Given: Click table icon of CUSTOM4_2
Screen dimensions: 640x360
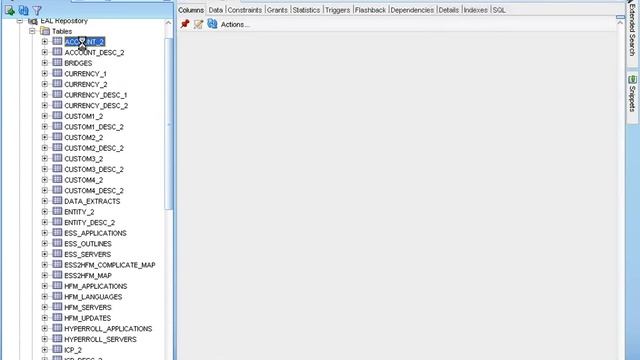Looking at the screenshot, I should click(58, 180).
